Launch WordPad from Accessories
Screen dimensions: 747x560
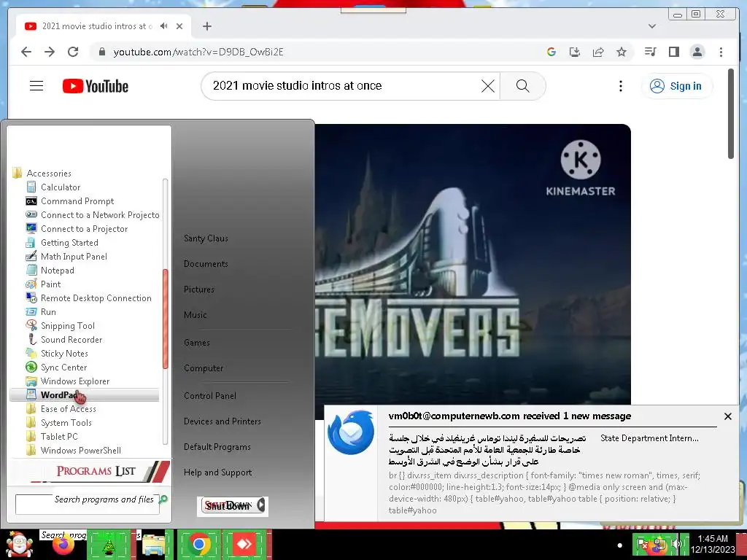(84, 394)
